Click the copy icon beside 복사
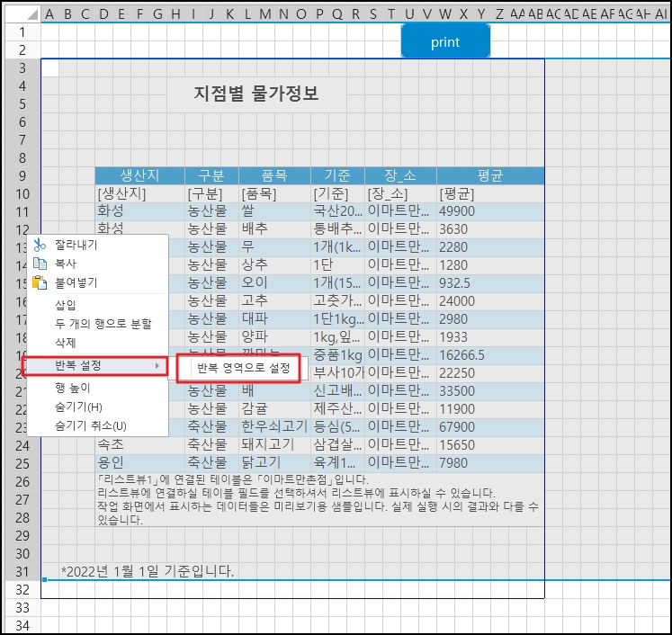Image resolution: width=672 pixels, height=635 pixels. click(x=39, y=264)
